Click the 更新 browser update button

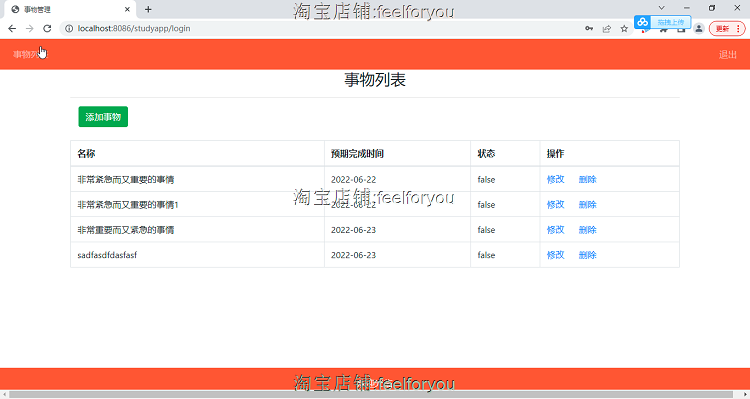727,29
